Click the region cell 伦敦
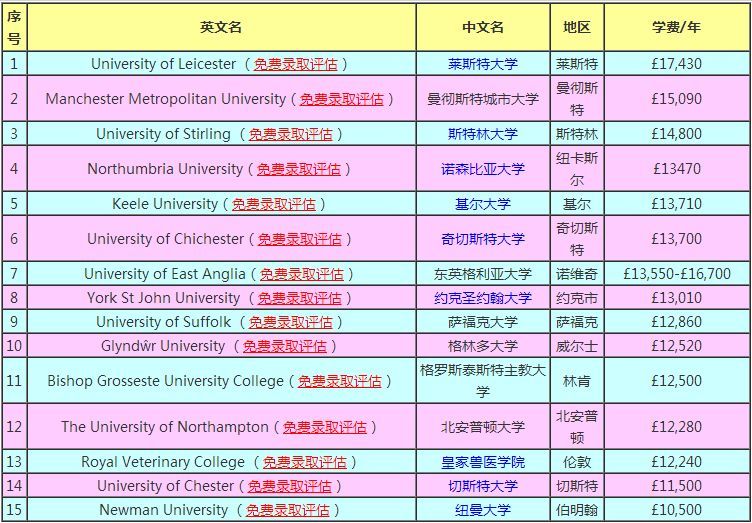This screenshot has width=752, height=523. pyautogui.click(x=577, y=462)
